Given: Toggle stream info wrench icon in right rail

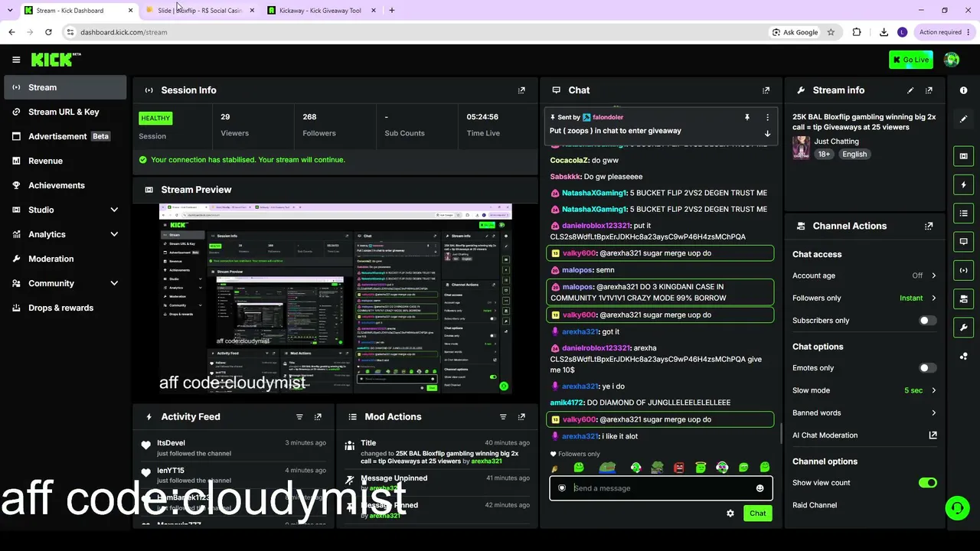Looking at the screenshot, I should point(964,328).
